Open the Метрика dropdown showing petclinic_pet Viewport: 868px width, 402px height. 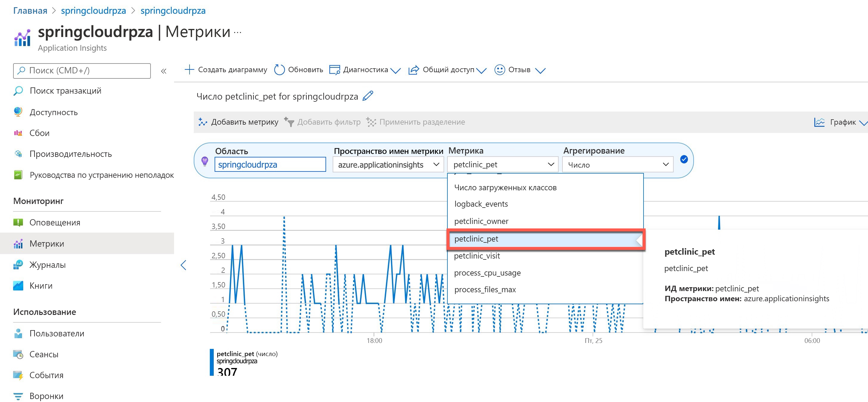(503, 165)
